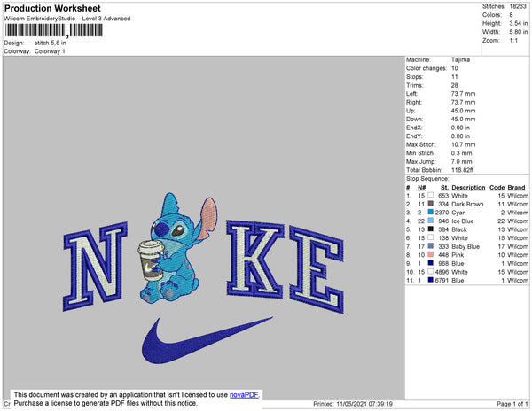Click the embroidered letter K
Image resolution: width=532 pixels, height=411 pixels.
(254, 260)
